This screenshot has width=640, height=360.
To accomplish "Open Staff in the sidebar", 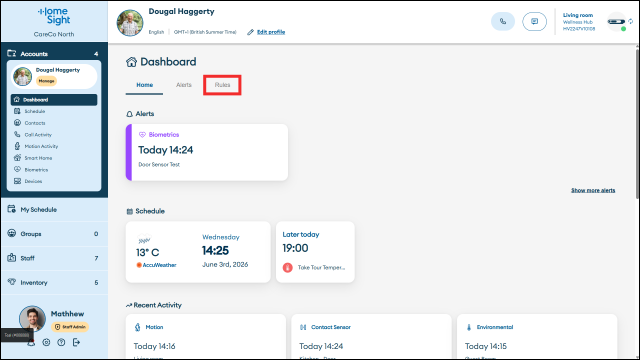I will coord(54,258).
